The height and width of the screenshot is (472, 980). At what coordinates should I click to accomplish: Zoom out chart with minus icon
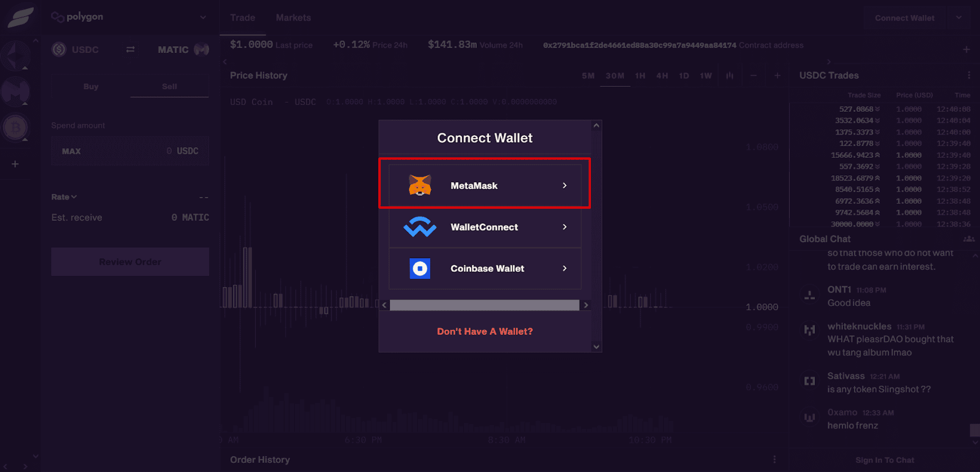pyautogui.click(x=754, y=75)
